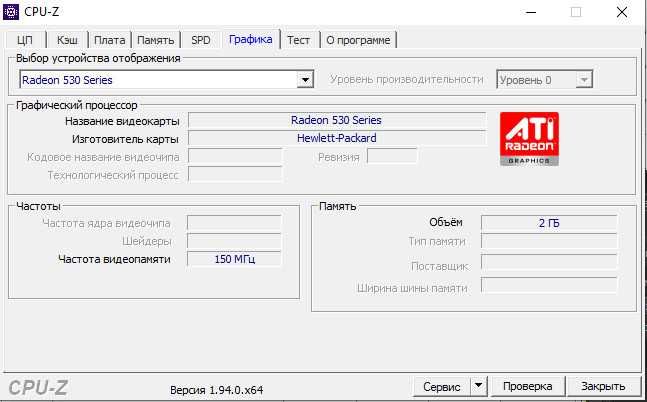The image size is (647, 402).
Task: Click the Версия 1.94.0.x64 text
Action: 217,390
